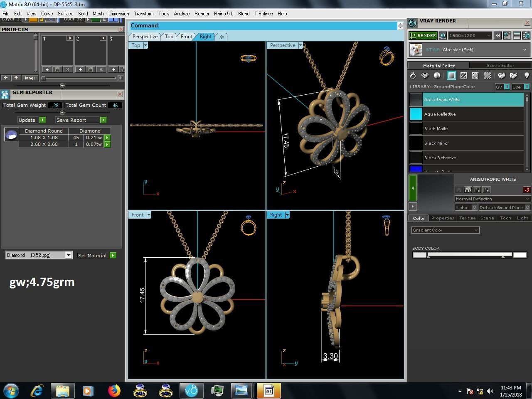Click the right white body color swatch
Screen dimensions: 532x399
click(x=520, y=255)
